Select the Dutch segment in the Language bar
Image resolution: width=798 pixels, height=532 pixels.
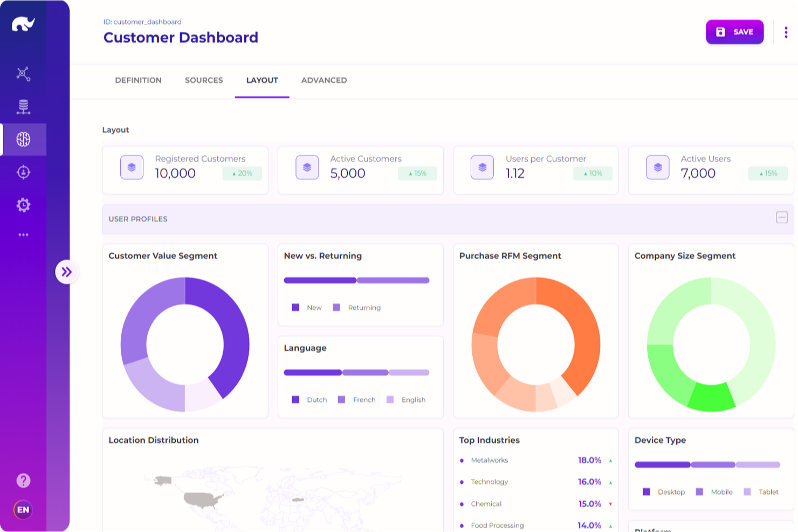tap(313, 372)
